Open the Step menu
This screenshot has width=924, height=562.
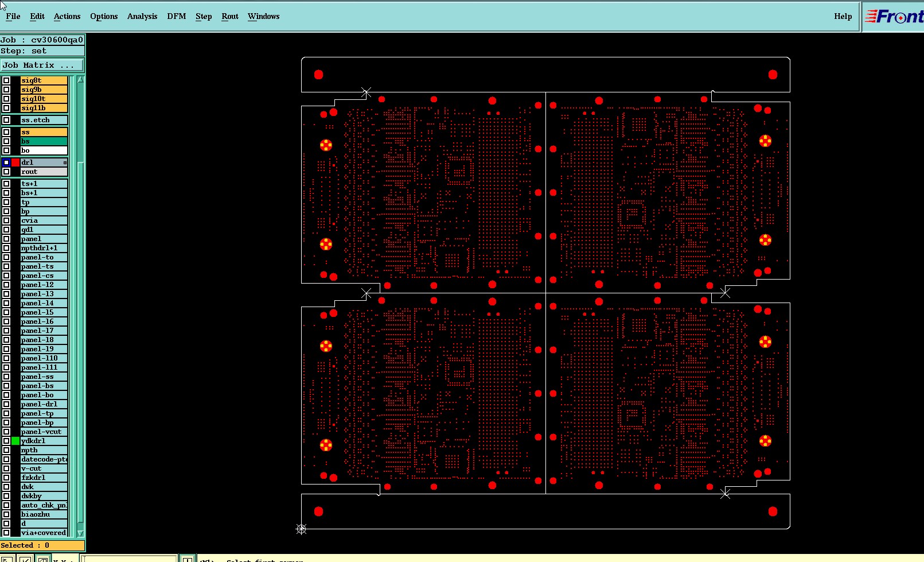click(x=204, y=16)
